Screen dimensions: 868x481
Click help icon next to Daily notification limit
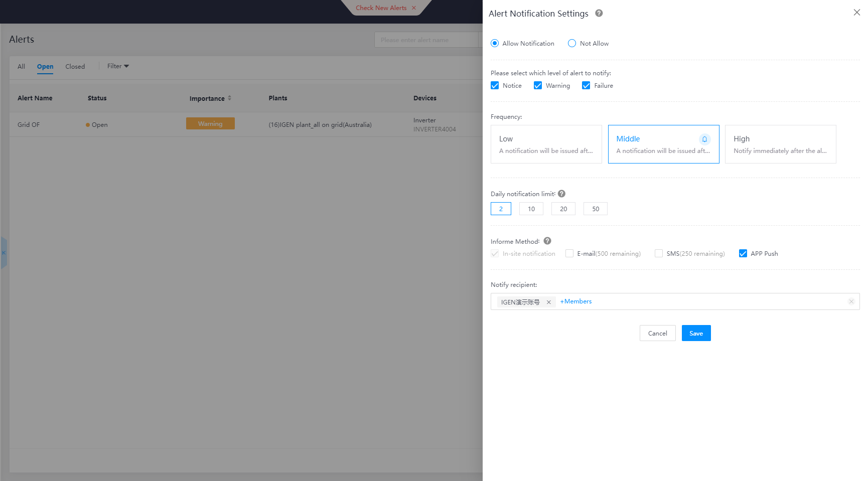tap(561, 194)
